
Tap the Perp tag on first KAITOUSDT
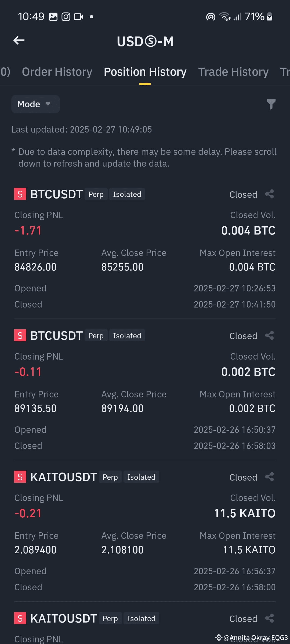(x=110, y=477)
